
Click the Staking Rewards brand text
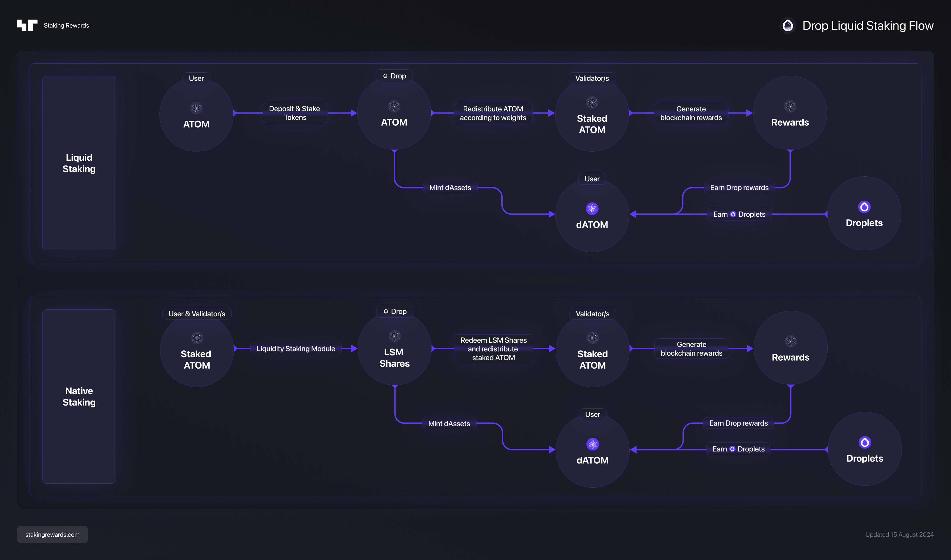(x=67, y=25)
